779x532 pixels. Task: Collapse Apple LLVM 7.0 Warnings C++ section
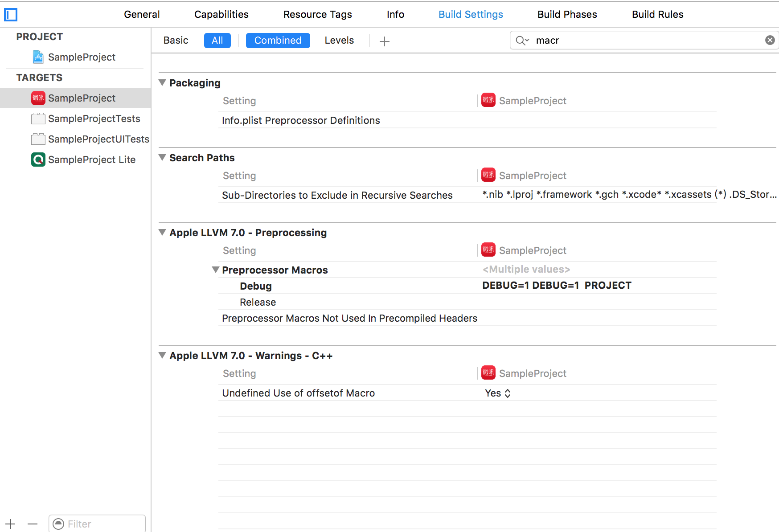point(162,355)
